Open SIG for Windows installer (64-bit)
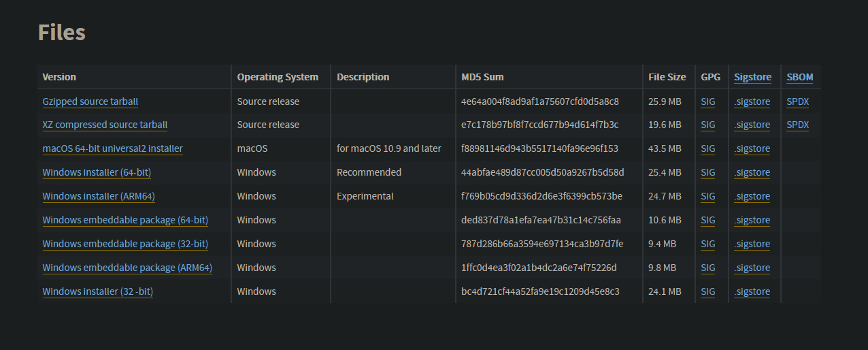The height and width of the screenshot is (350, 868). click(x=708, y=172)
